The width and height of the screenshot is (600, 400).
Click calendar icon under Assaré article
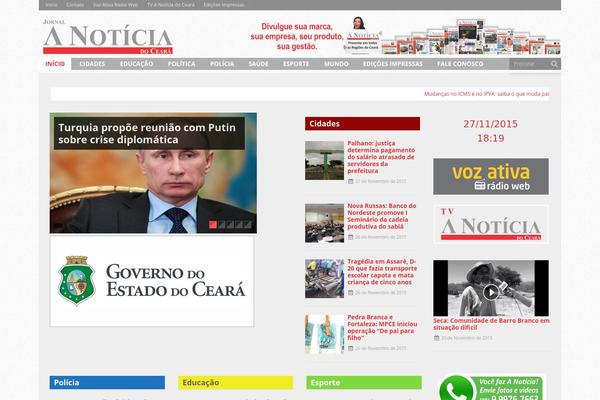pyautogui.click(x=351, y=292)
